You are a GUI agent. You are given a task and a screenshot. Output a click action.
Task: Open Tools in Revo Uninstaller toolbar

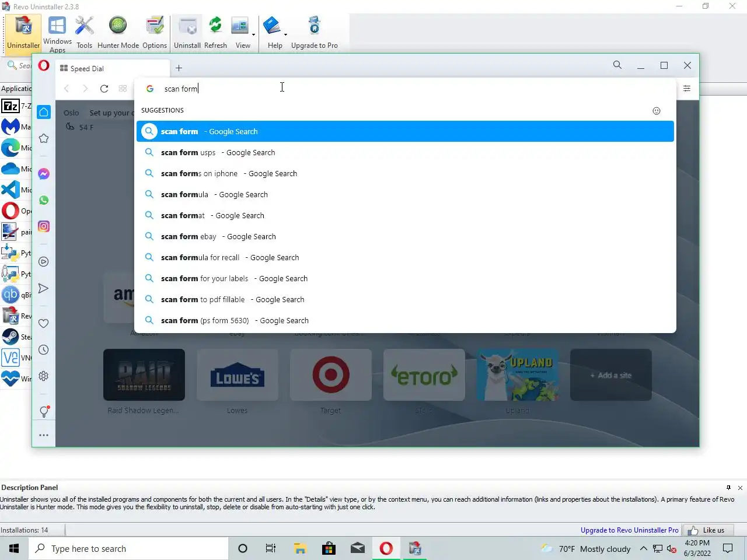[84, 33]
